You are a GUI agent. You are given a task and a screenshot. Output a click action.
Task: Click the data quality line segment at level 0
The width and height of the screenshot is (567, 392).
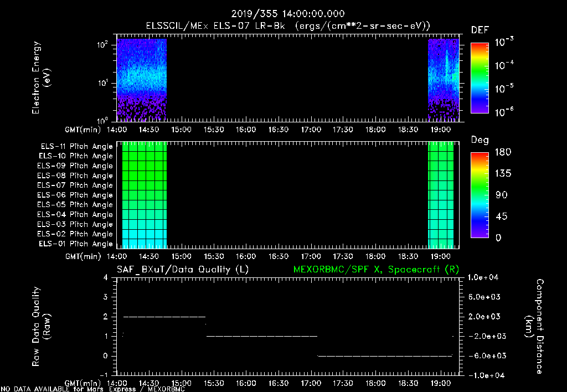pyautogui.click(x=385, y=356)
